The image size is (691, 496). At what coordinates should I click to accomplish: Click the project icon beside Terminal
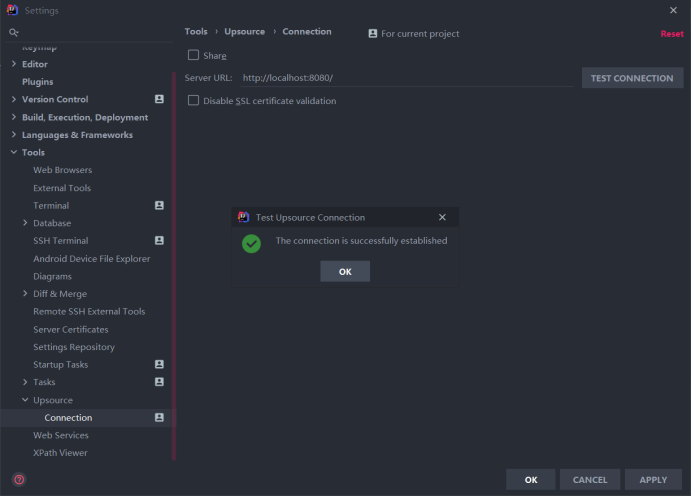160,205
